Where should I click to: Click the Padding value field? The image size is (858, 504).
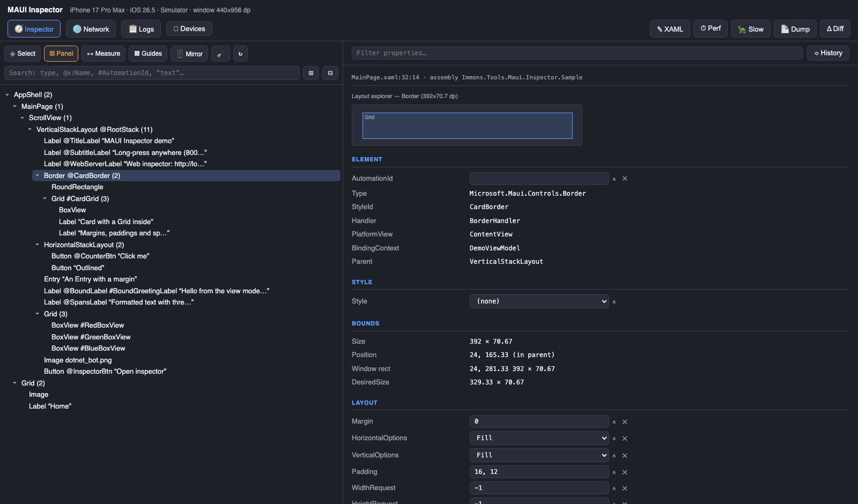(539, 472)
